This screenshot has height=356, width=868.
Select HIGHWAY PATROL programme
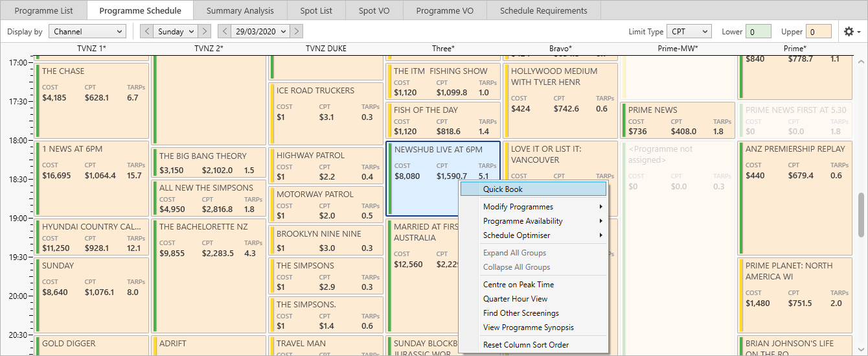coord(326,165)
